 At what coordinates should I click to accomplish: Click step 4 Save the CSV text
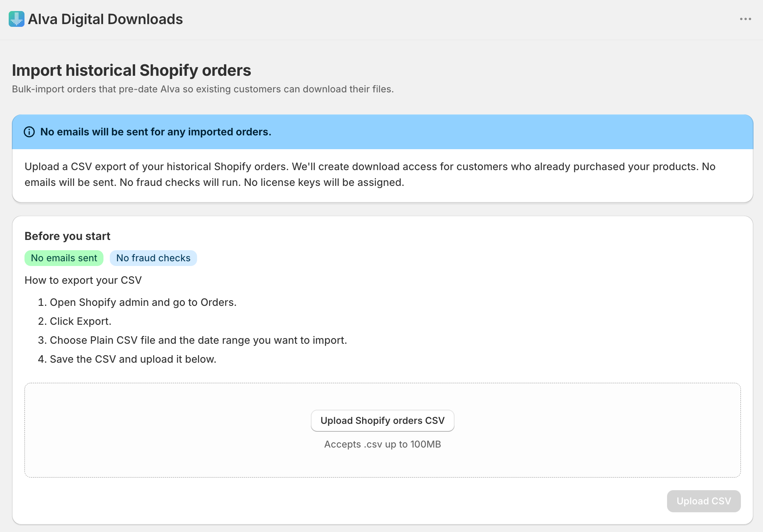133,359
